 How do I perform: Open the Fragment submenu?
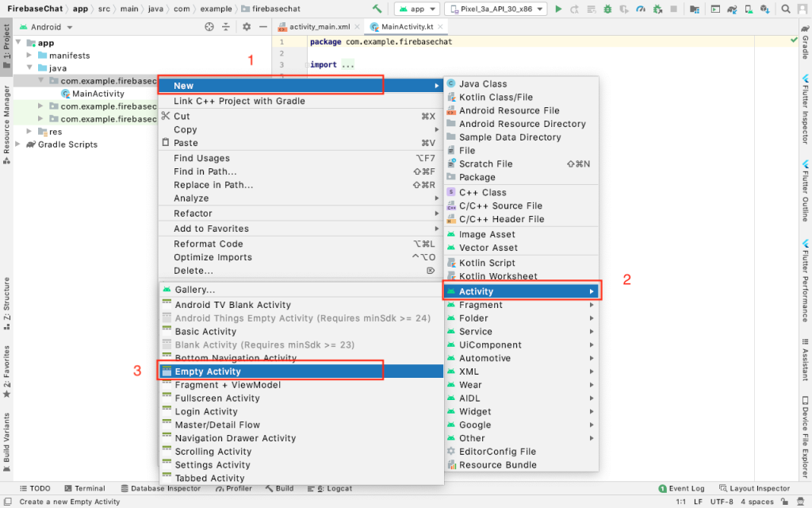coord(522,305)
